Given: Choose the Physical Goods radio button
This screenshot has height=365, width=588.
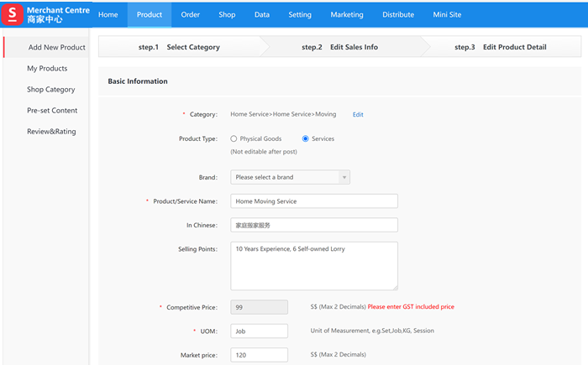Looking at the screenshot, I should (x=234, y=138).
